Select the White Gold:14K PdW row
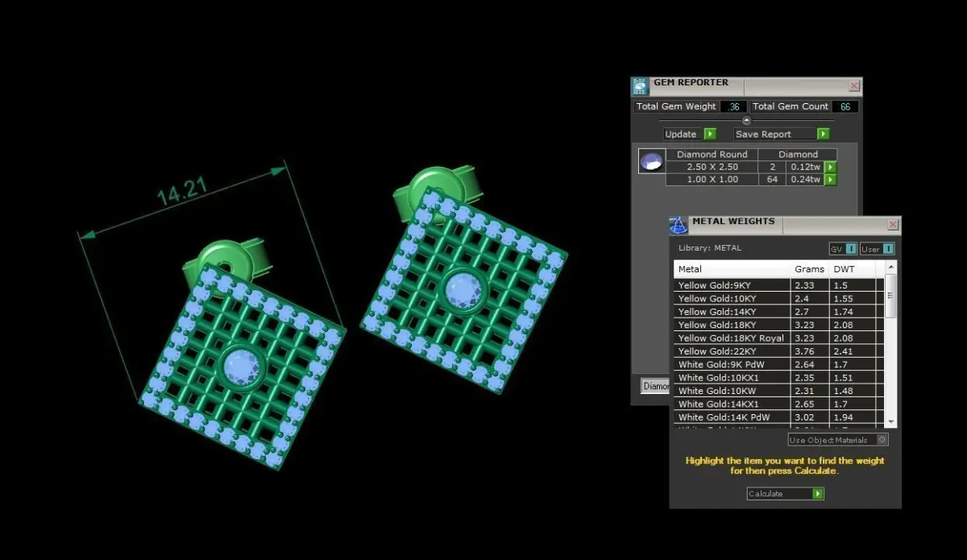This screenshot has width=967, height=560. [x=779, y=417]
